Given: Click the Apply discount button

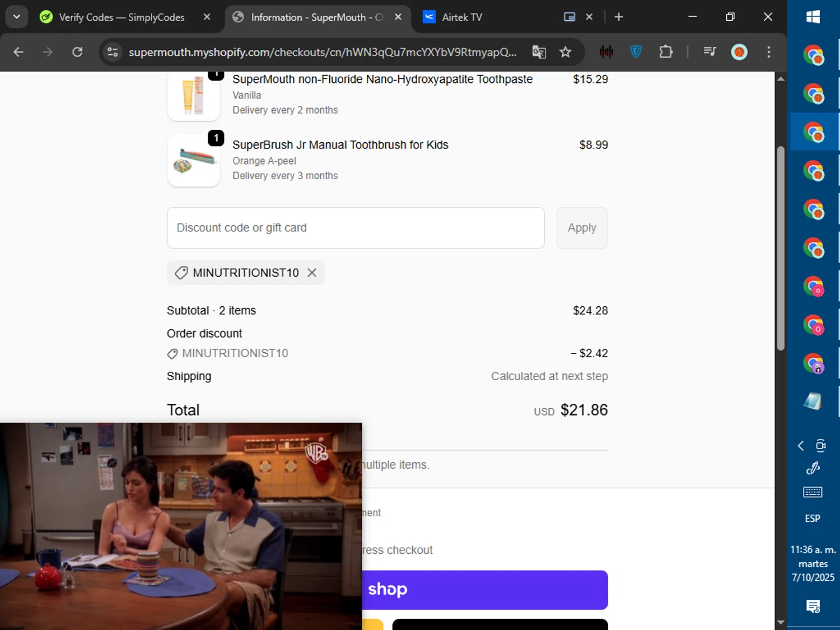Looking at the screenshot, I should [582, 228].
